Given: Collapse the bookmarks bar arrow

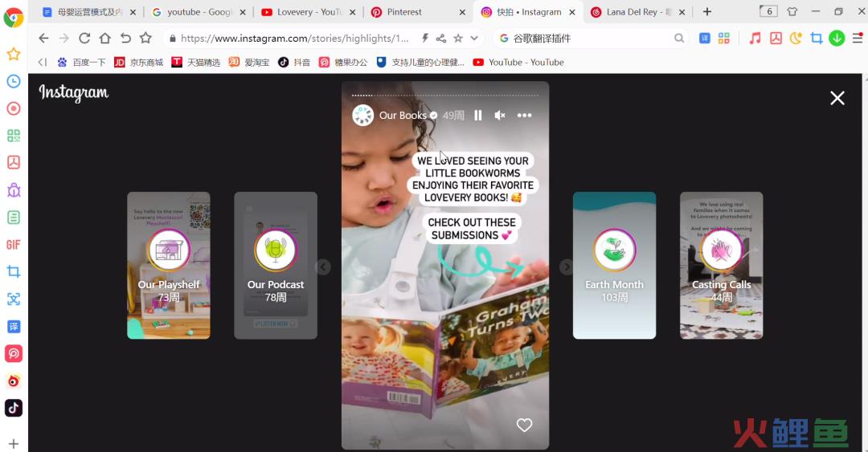Looking at the screenshot, I should click(42, 63).
